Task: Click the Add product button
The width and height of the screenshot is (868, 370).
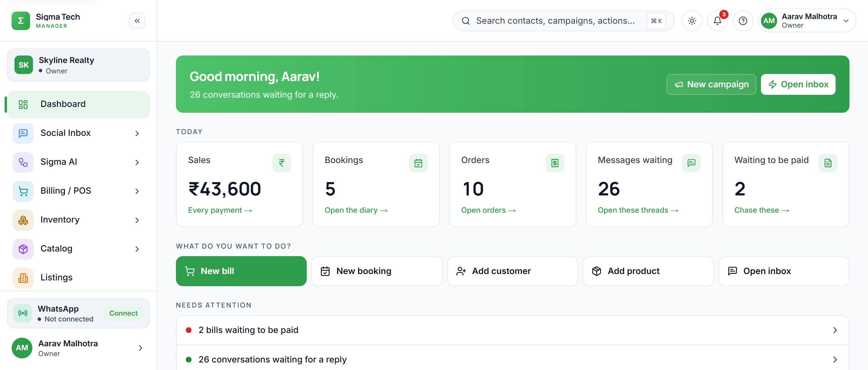Action: (648, 271)
